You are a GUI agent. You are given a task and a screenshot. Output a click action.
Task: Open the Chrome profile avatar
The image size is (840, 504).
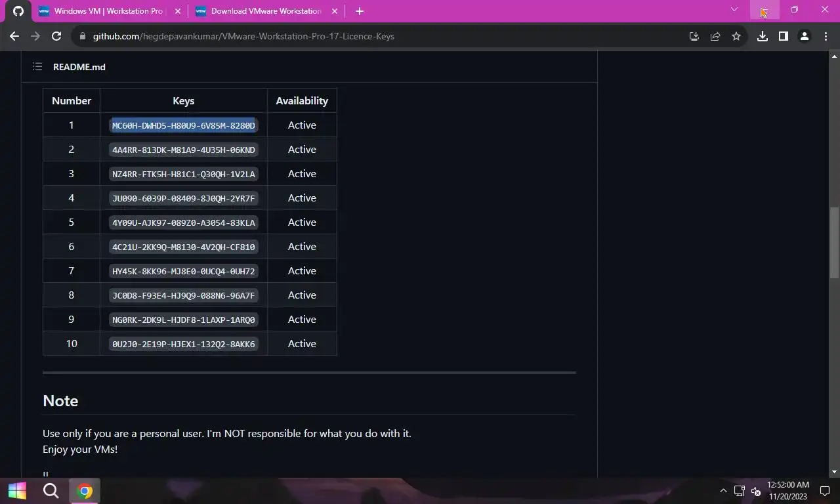(x=805, y=36)
